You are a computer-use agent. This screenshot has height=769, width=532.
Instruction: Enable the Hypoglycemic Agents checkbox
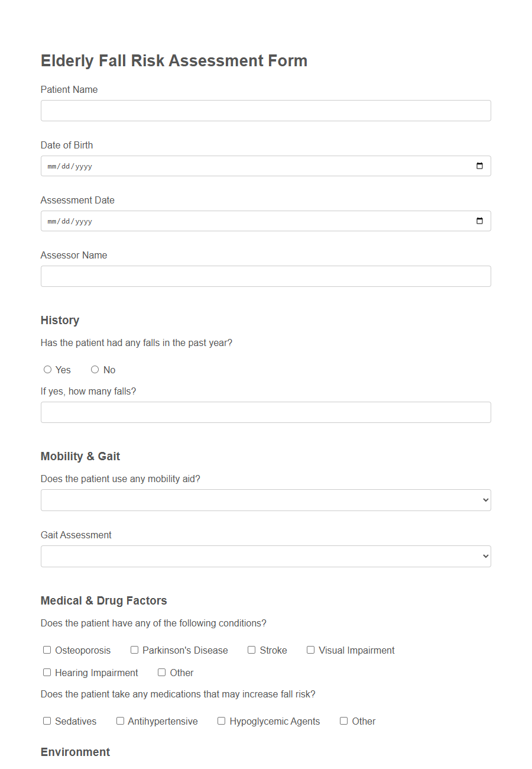click(x=221, y=720)
